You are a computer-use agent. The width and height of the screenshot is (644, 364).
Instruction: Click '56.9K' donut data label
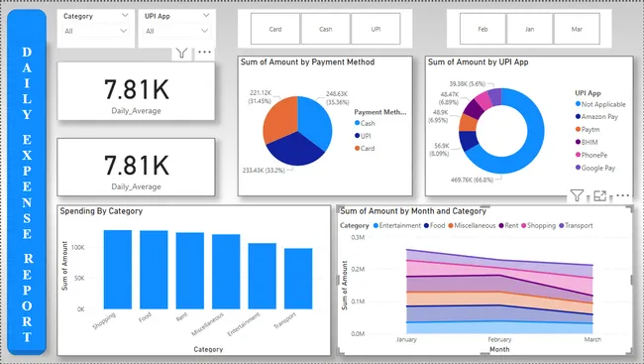442,146
